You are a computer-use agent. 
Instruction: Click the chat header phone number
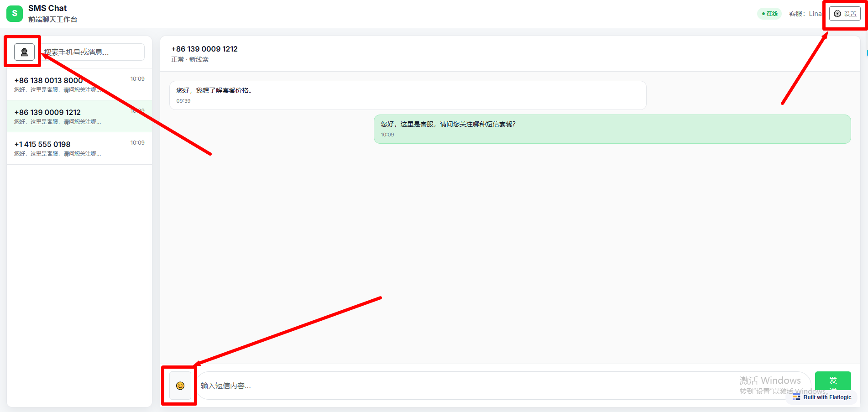204,49
